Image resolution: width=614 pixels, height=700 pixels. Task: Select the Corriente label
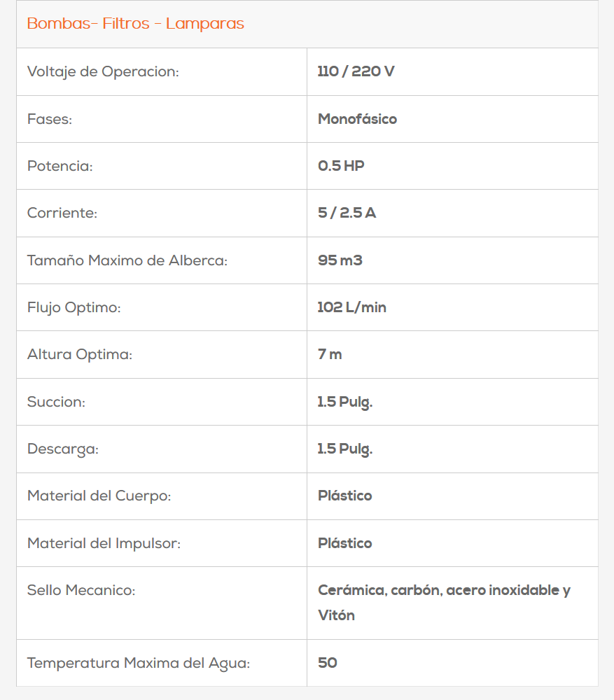(62, 213)
